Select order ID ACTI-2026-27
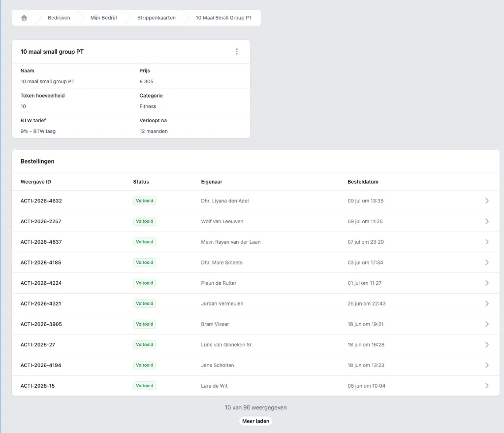 [x=37, y=344]
